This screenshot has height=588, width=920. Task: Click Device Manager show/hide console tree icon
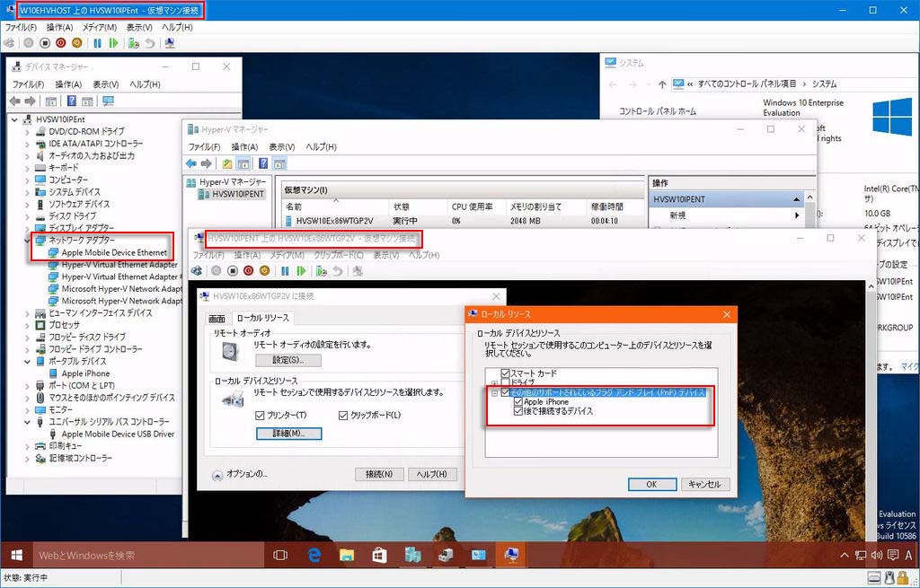point(51,101)
